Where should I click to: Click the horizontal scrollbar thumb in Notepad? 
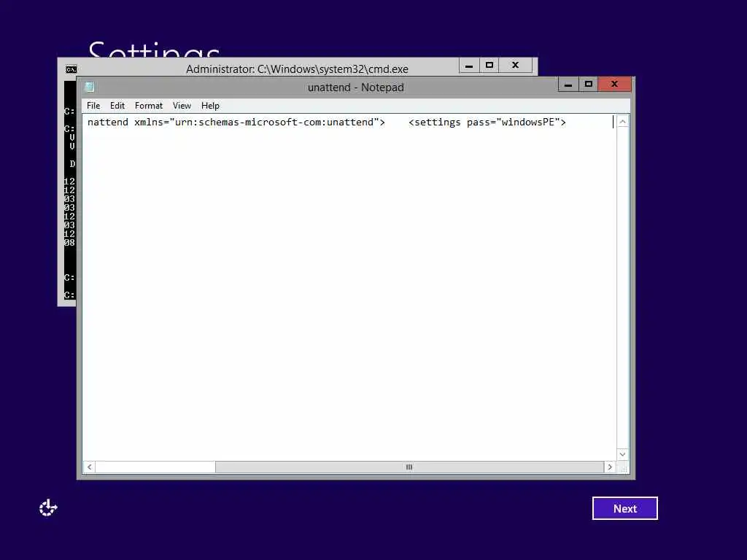409,467
